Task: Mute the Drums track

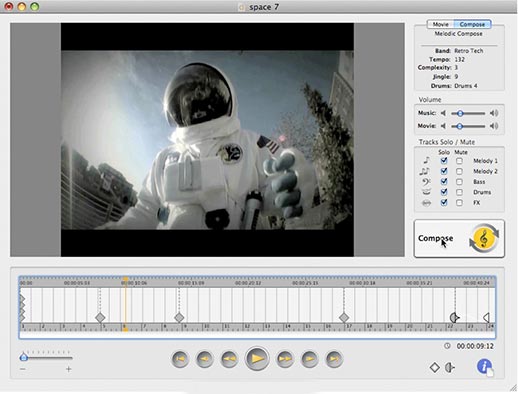Action: point(459,192)
